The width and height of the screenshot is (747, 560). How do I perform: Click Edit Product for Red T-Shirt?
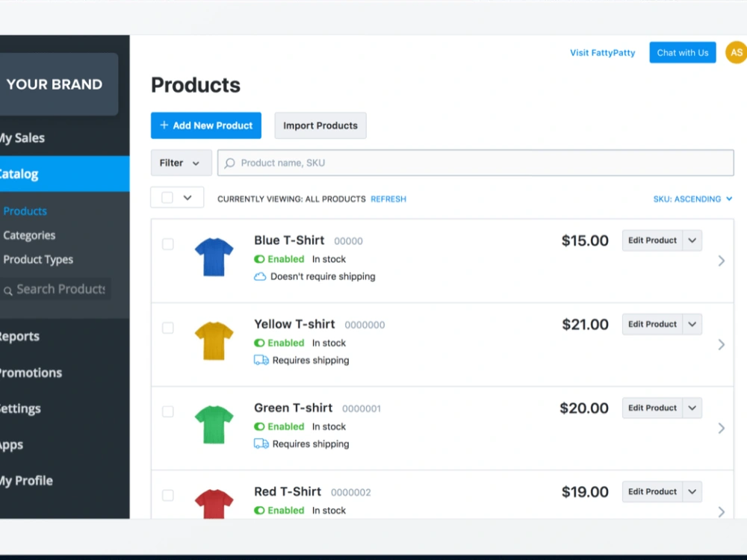click(652, 492)
